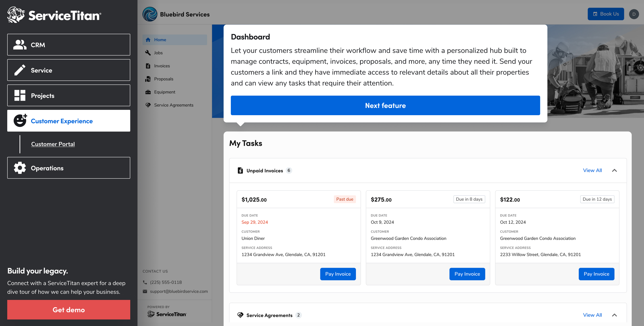Click the phone icon under Contact Us
The width and height of the screenshot is (644, 326).
tap(145, 282)
